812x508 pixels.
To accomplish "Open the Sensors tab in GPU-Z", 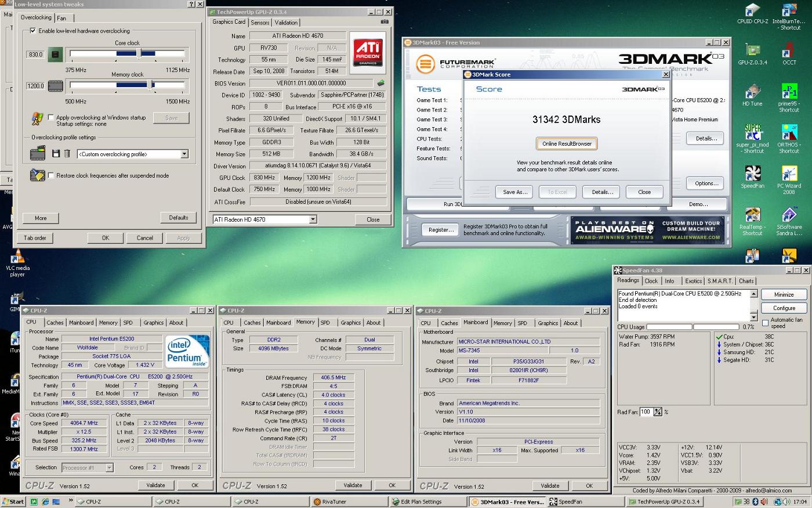I will (x=260, y=23).
